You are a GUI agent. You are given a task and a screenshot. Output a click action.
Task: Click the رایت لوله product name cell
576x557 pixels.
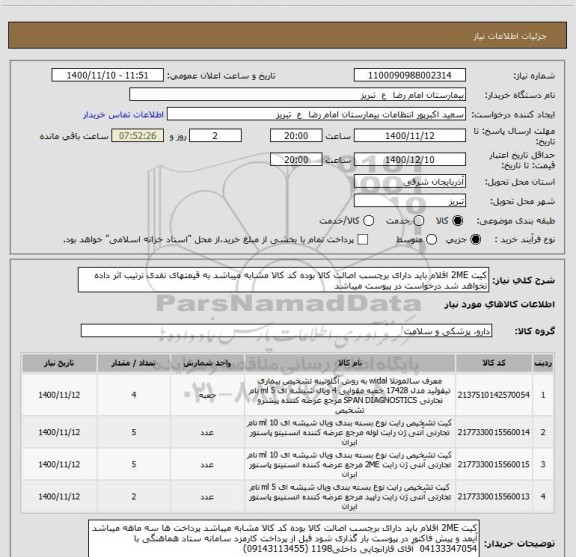pyautogui.click(x=349, y=432)
